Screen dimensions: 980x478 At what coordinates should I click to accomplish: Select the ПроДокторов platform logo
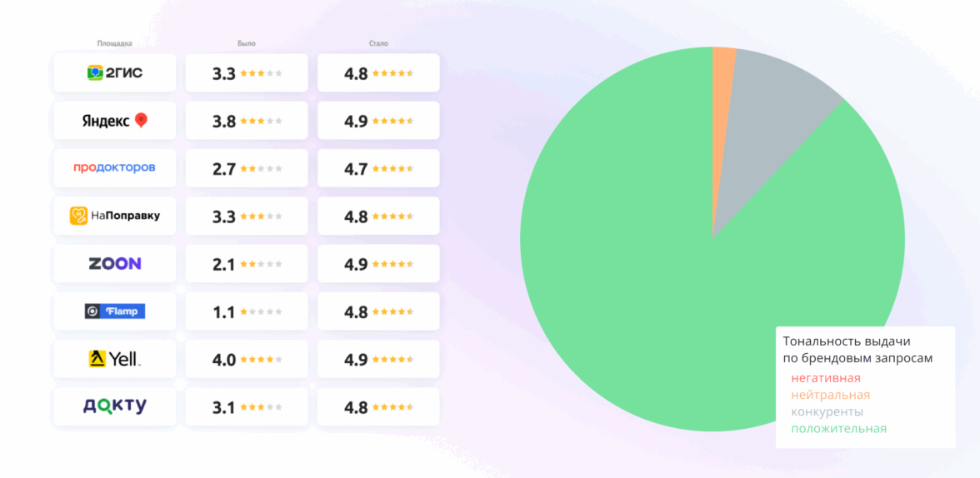coord(115,168)
